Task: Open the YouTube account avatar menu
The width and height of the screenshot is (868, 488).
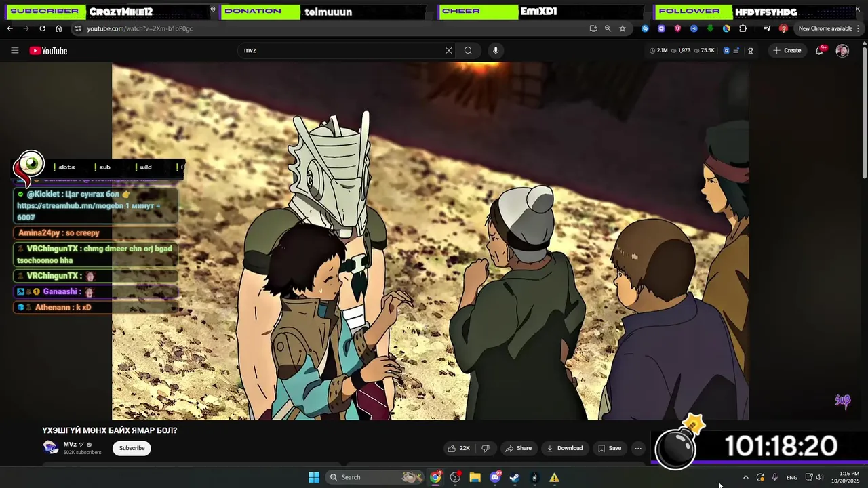Action: point(842,50)
